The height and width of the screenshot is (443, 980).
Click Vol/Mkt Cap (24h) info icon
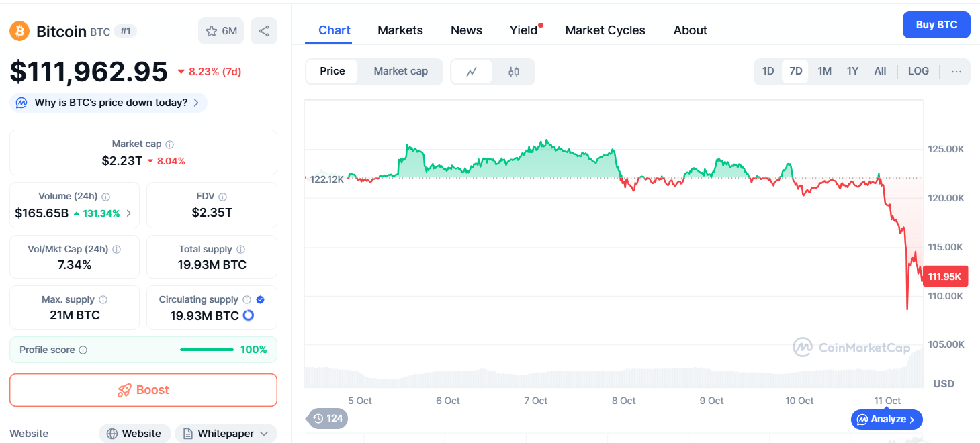tap(117, 249)
